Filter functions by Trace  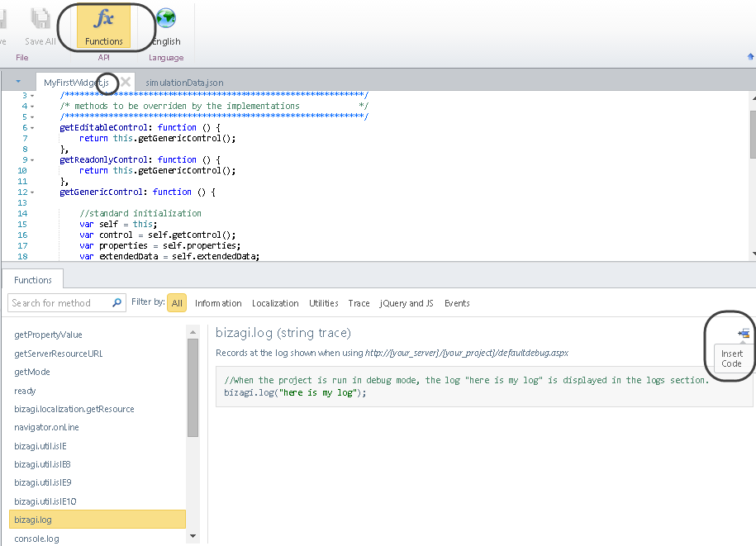(359, 303)
